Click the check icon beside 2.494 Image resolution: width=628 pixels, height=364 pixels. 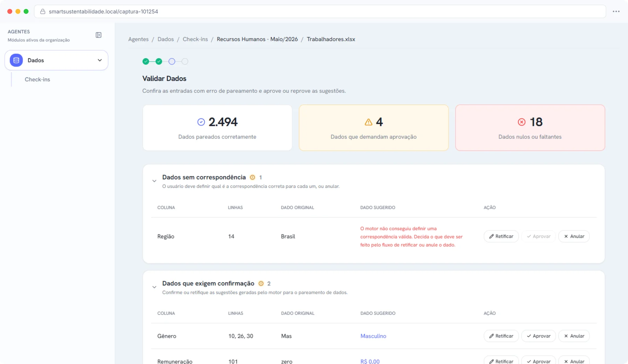tap(201, 122)
